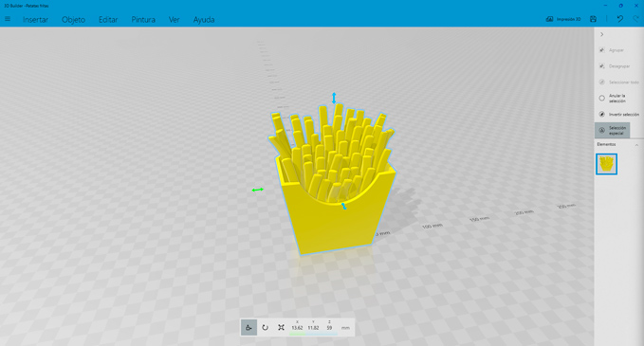
Task: Select the Move tool in bottom toolbar
Action: (248, 328)
